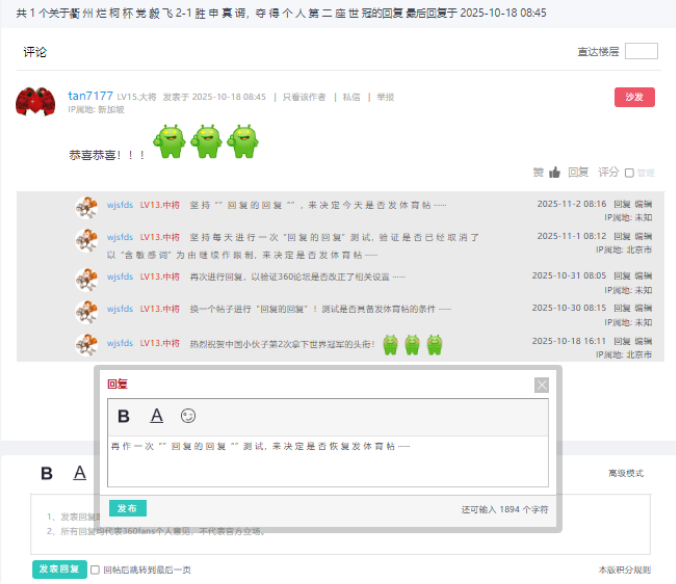This screenshot has width=676, height=584.
Task: Click the thumbs-up like icon
Action: (x=554, y=172)
